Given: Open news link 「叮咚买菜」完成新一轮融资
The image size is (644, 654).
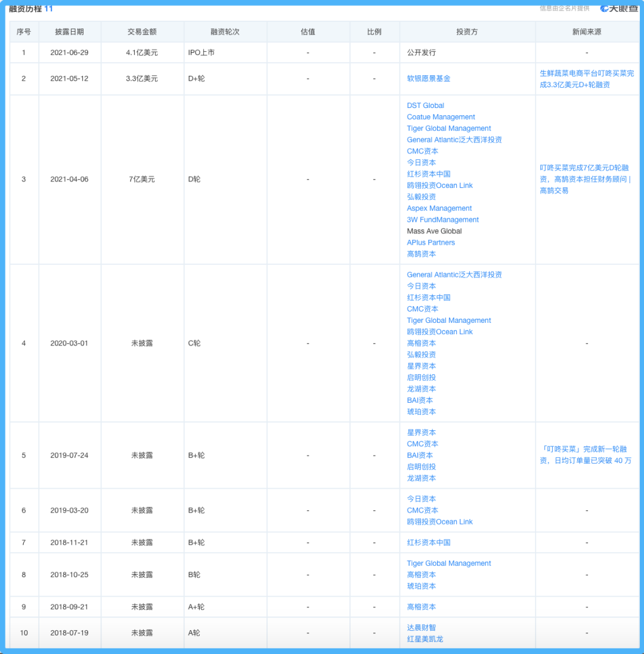Looking at the screenshot, I should pyautogui.click(x=585, y=455).
